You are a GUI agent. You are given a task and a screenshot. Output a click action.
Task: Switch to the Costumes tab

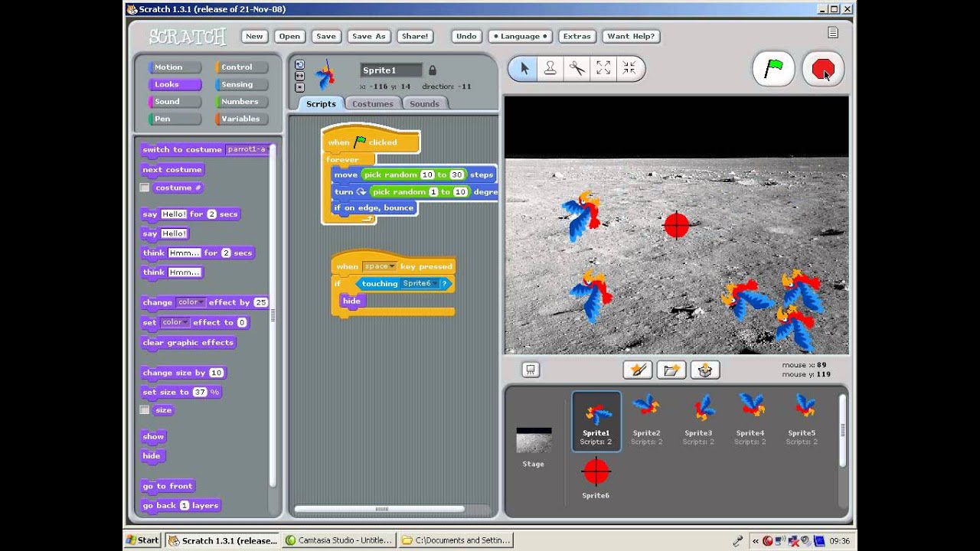pyautogui.click(x=373, y=103)
